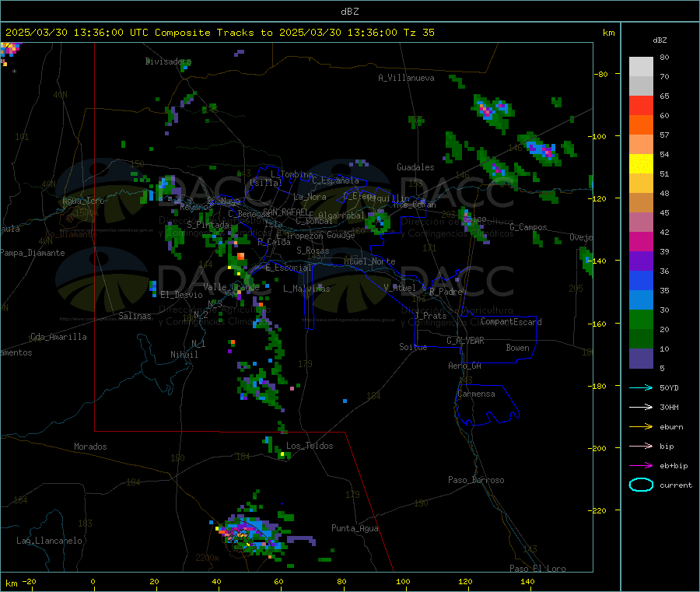Click the cyan 50YD arrow legend icon

click(x=641, y=387)
